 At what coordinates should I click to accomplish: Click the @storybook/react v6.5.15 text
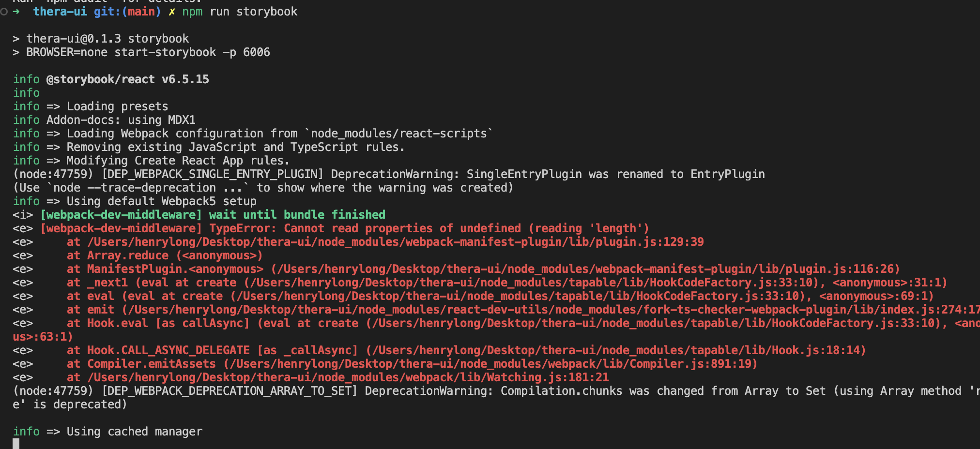128,79
